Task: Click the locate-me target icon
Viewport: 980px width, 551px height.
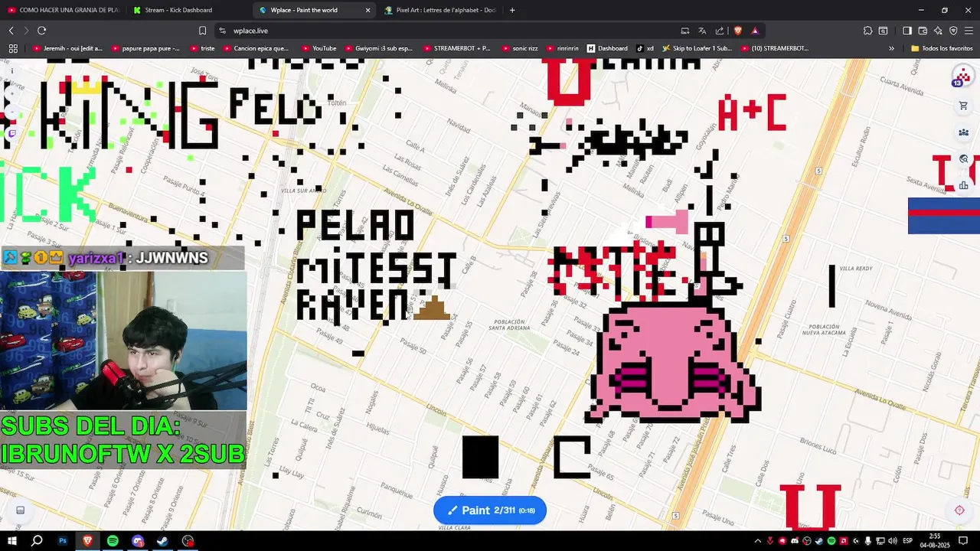Action: (959, 510)
